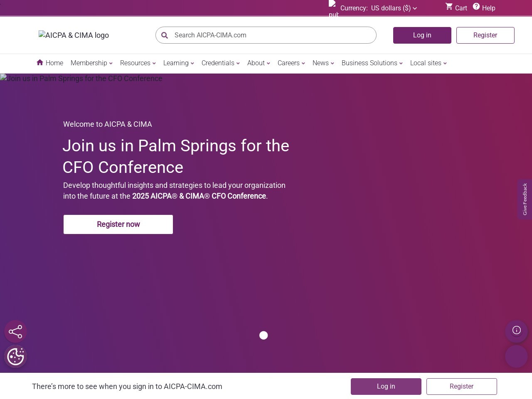This screenshot has width=532, height=399.
Task: Open the Credentials menu
Action: pyautogui.click(x=221, y=63)
